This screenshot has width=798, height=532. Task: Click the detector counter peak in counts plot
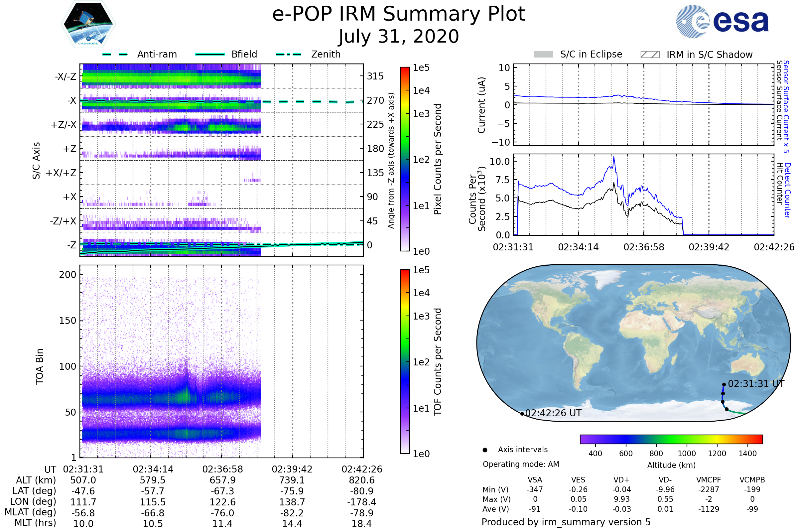tap(614, 157)
